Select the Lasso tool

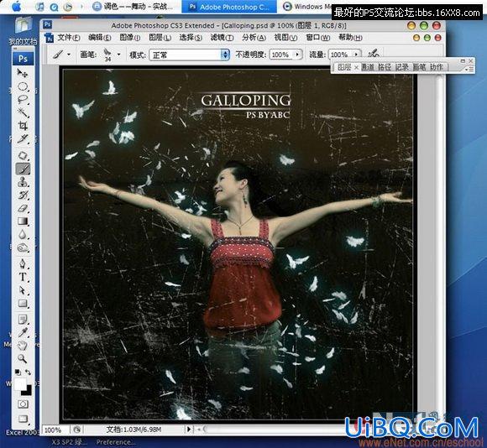pyautogui.click(x=23, y=100)
